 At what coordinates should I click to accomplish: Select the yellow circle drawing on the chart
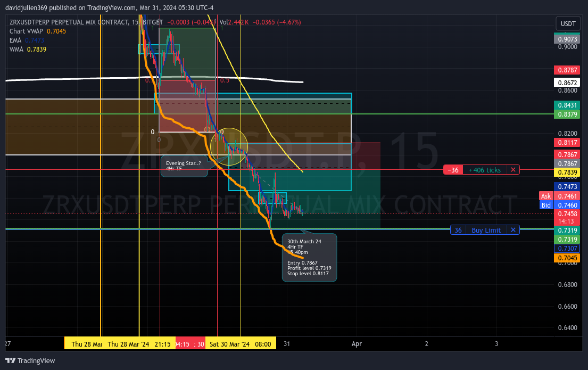229,147
